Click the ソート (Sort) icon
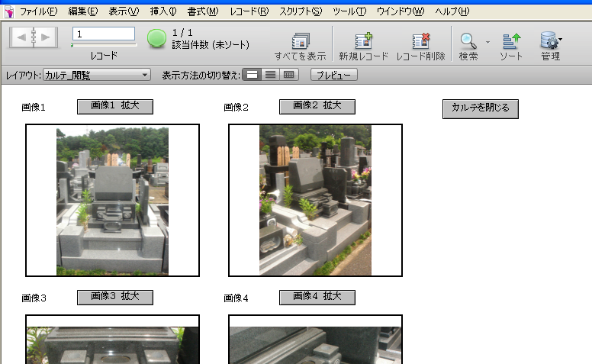The width and height of the screenshot is (592, 364). pyautogui.click(x=511, y=42)
